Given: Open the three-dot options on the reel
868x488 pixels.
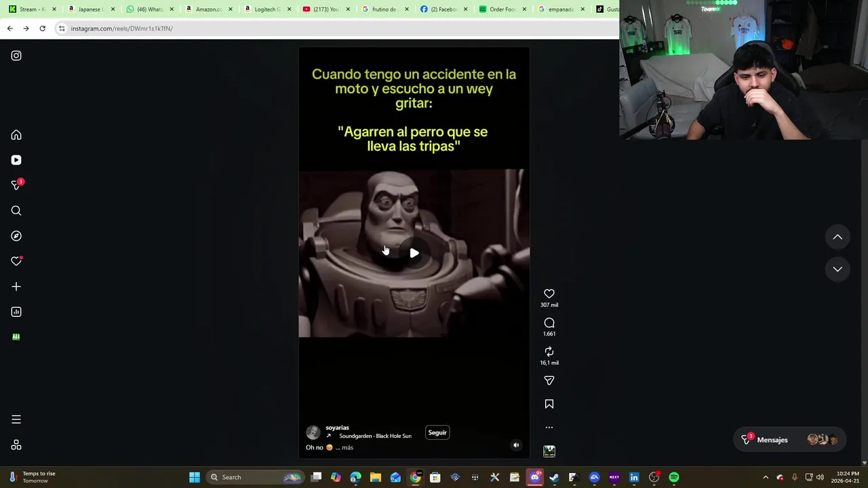Looking at the screenshot, I should [x=549, y=428].
